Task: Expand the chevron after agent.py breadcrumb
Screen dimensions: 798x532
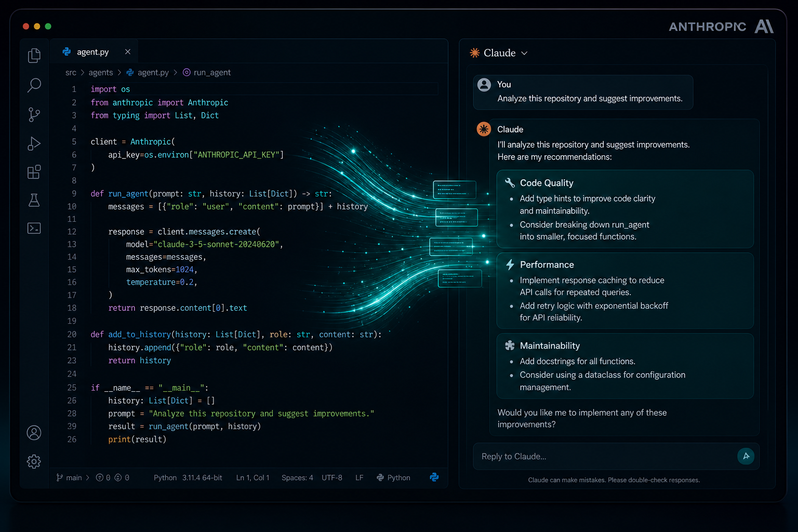Action: click(175, 73)
